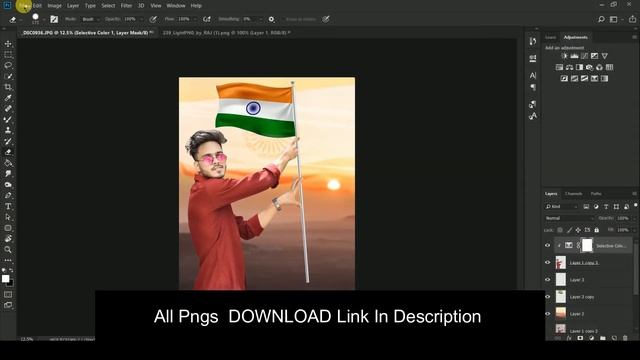Image resolution: width=640 pixels, height=360 pixels.
Task: Select the Spot Healing Brush tool
Action: click(x=8, y=109)
